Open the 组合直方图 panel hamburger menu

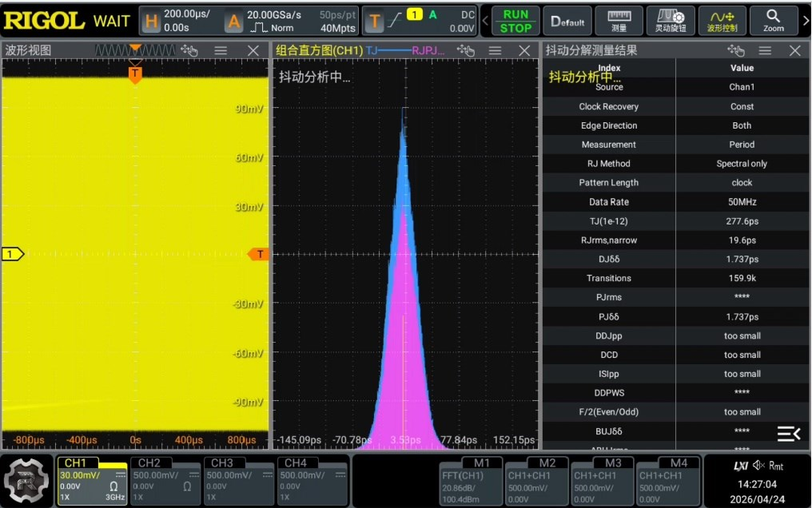pyautogui.click(x=495, y=50)
